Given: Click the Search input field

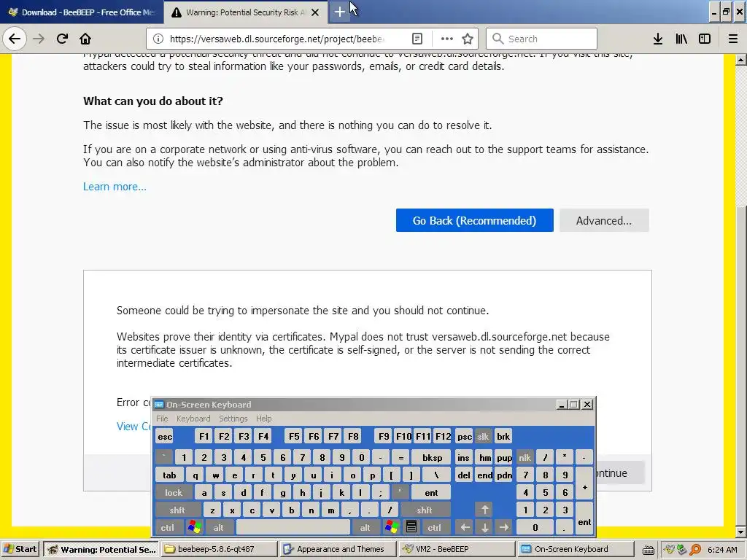Looking at the screenshot, I should click(541, 39).
